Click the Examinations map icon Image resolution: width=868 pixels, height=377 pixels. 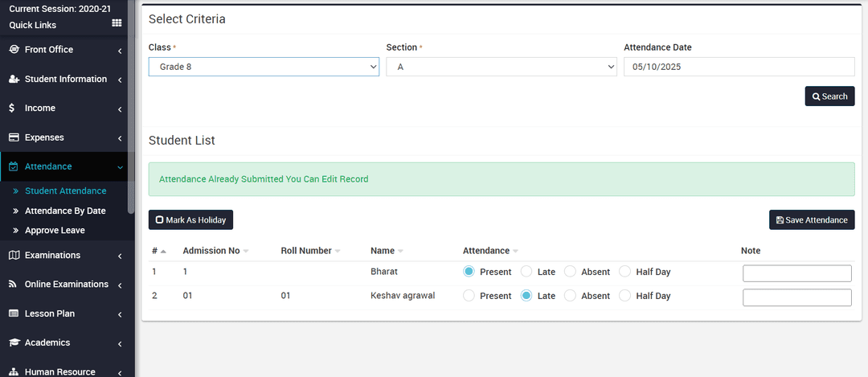(14, 255)
